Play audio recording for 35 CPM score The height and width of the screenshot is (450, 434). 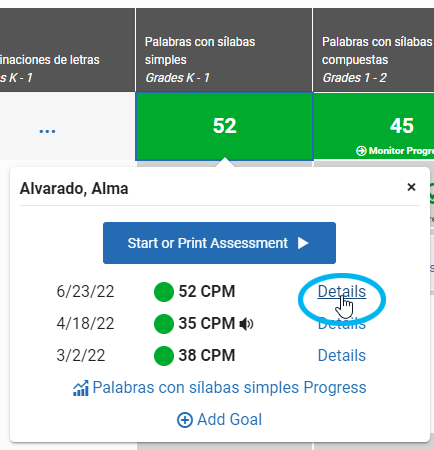click(x=246, y=324)
